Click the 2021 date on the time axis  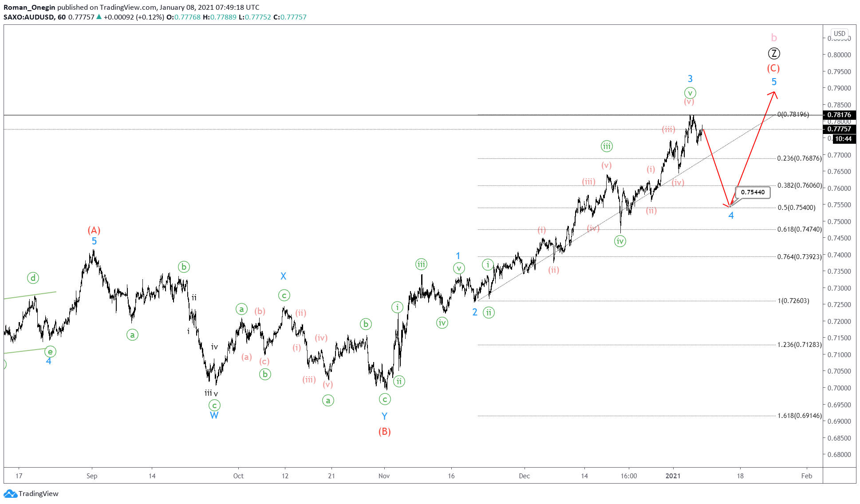[x=673, y=476]
